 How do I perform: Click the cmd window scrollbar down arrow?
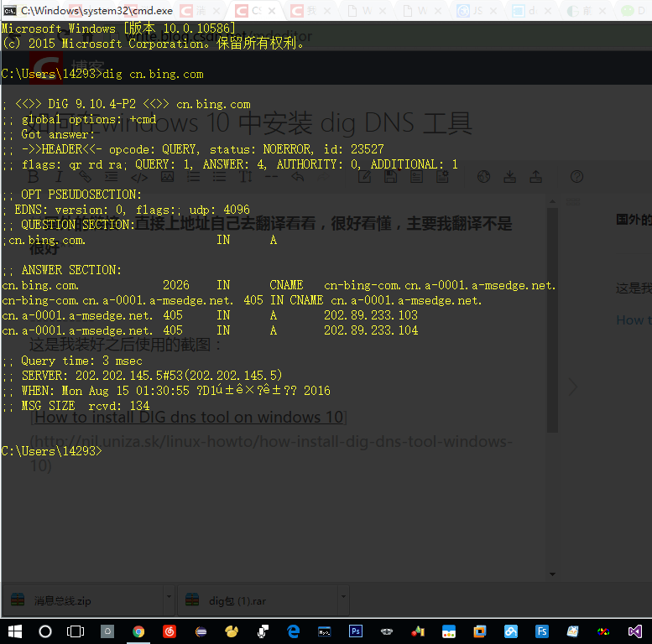(552, 574)
